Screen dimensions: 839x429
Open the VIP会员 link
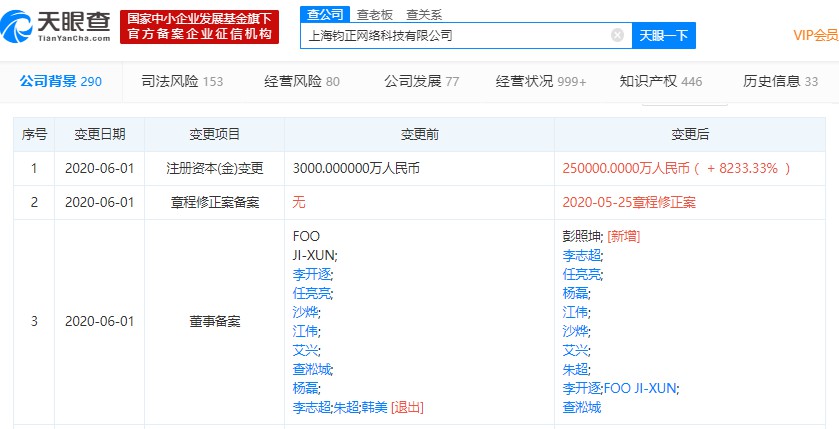click(x=815, y=35)
